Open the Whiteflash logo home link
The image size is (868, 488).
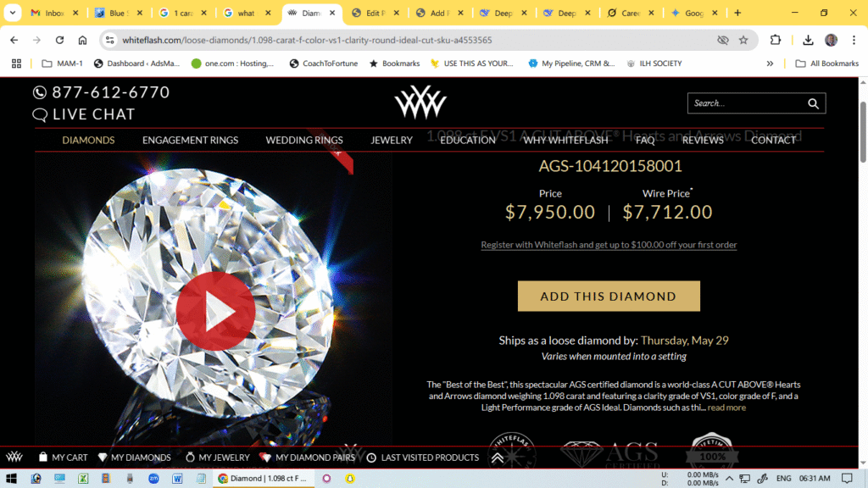click(420, 102)
